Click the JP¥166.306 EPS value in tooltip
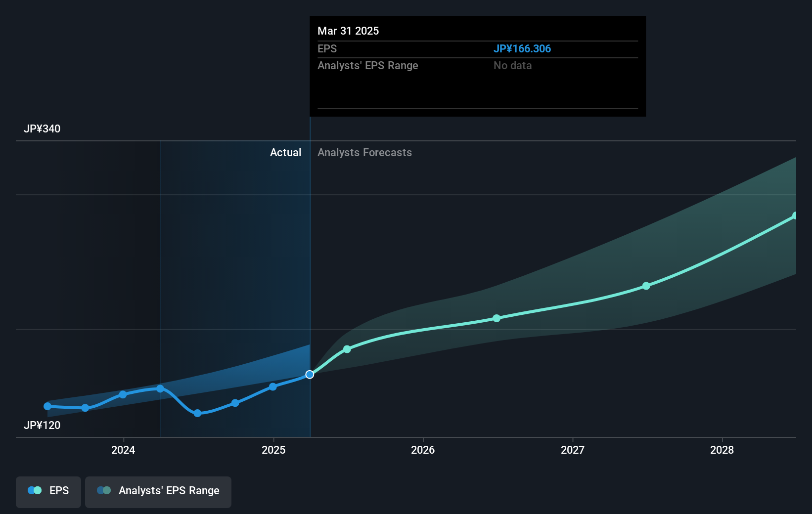 point(522,48)
